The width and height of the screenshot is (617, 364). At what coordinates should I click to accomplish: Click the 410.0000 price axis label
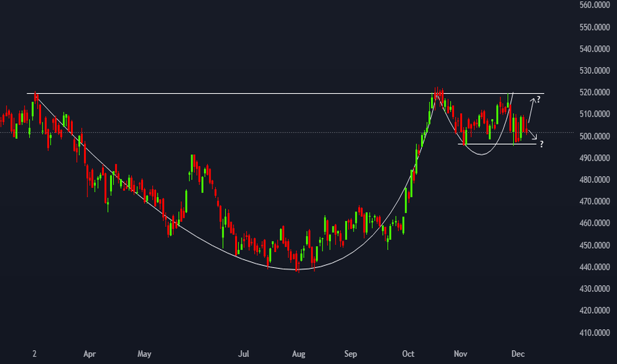coord(594,332)
